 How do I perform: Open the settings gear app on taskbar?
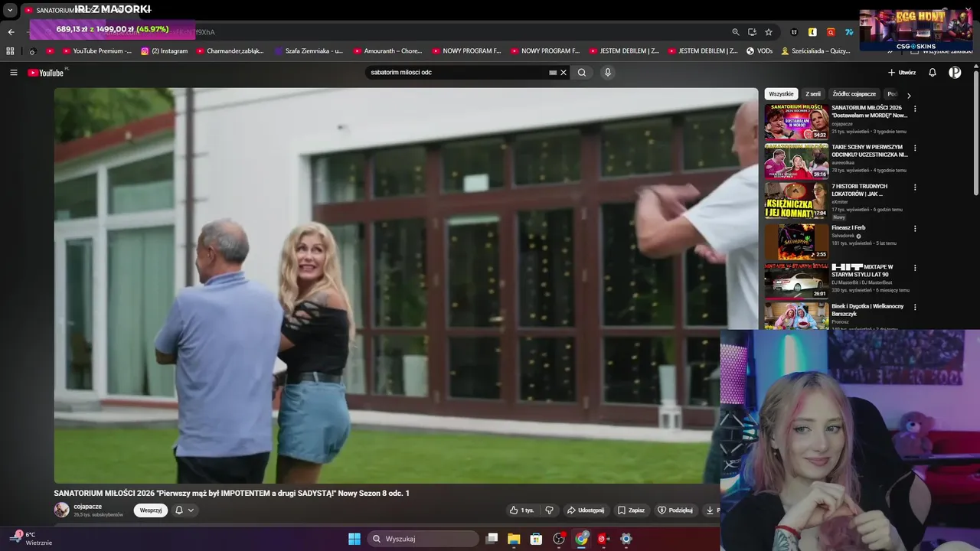[x=626, y=539]
